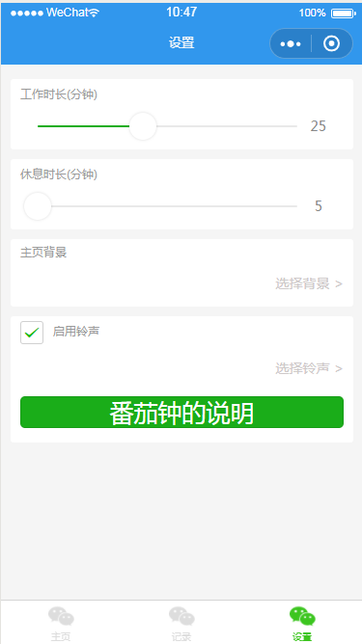The image size is (362, 644).
Task: Tap the battery icon in status bar
Action: coord(344,13)
